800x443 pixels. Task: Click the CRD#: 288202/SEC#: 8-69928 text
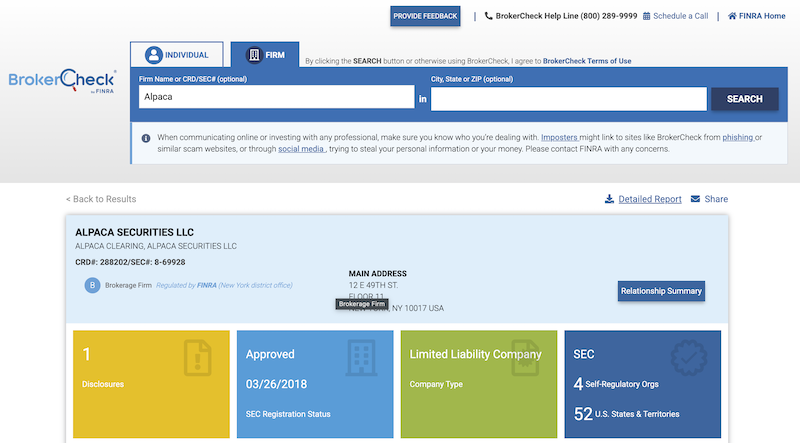tap(130, 262)
